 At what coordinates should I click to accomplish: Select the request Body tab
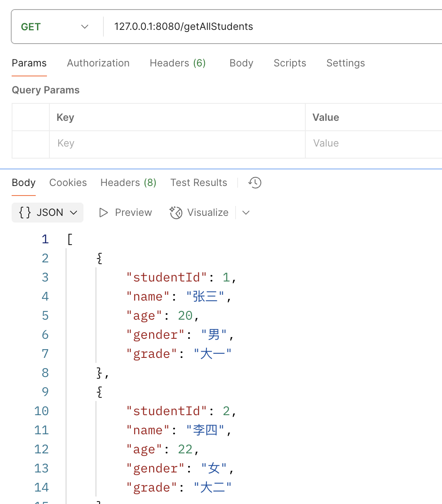pyautogui.click(x=241, y=63)
